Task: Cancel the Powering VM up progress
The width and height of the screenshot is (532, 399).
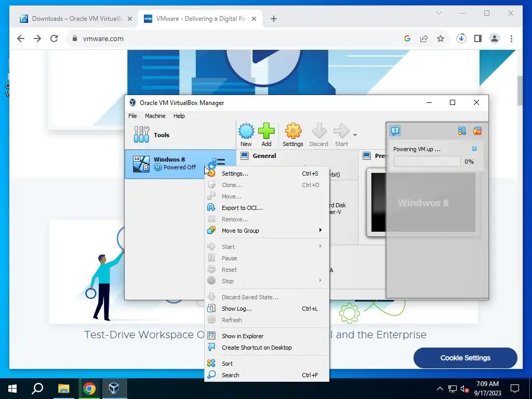Action: (x=474, y=149)
